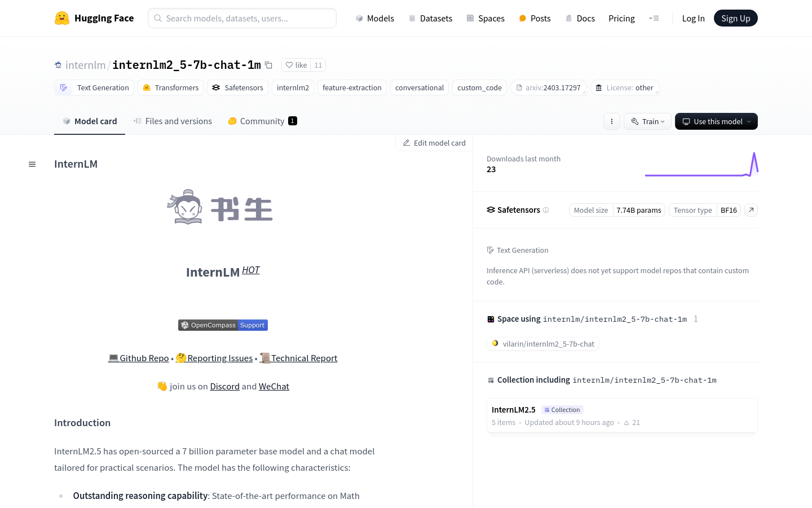
Task: Open the like count 11
Action: point(318,65)
